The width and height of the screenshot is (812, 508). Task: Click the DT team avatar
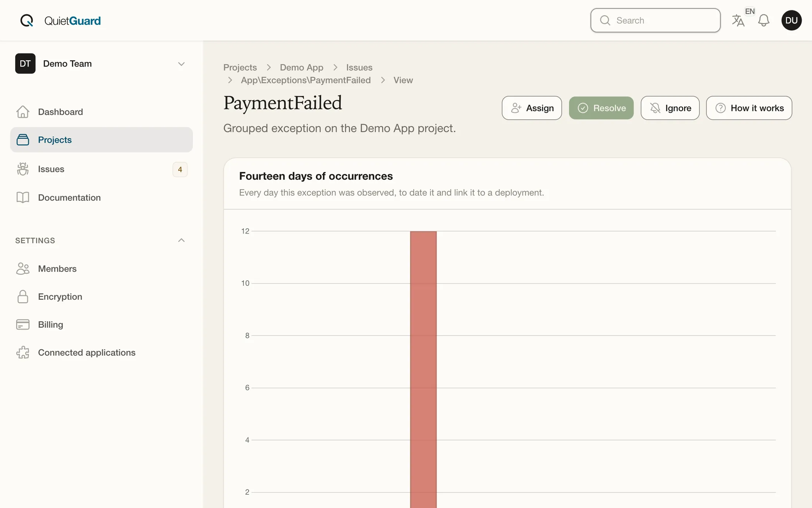coord(25,64)
